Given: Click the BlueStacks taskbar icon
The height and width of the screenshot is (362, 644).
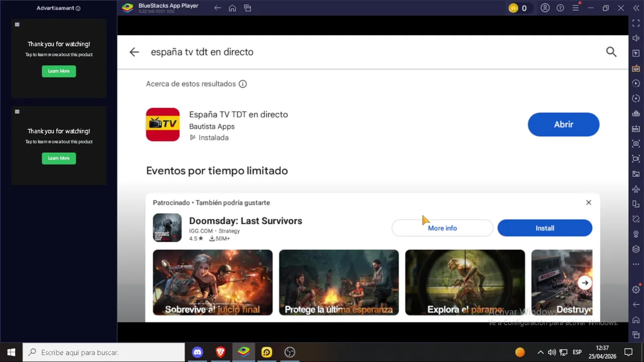Looking at the screenshot, I should coord(244,352).
